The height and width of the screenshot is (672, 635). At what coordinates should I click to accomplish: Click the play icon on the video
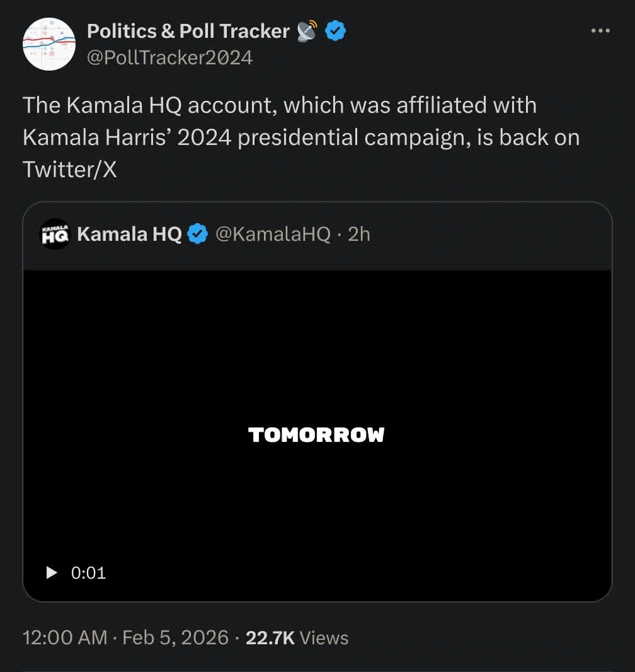52,572
